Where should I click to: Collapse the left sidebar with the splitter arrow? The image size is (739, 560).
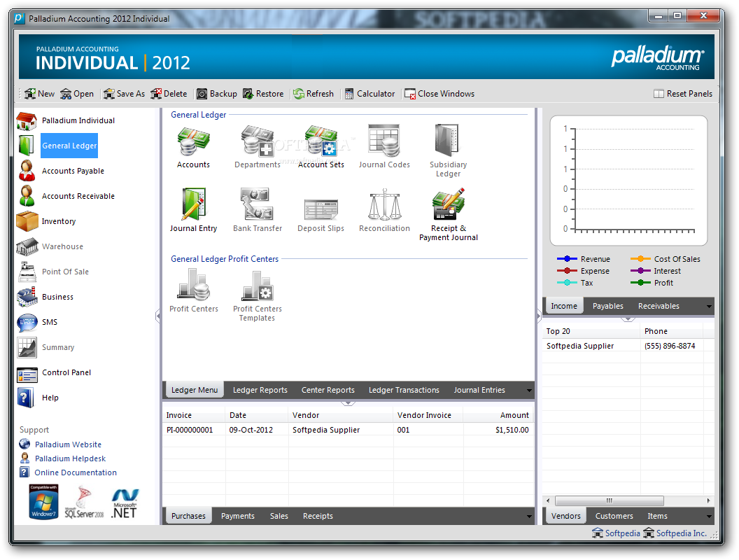coord(158,316)
